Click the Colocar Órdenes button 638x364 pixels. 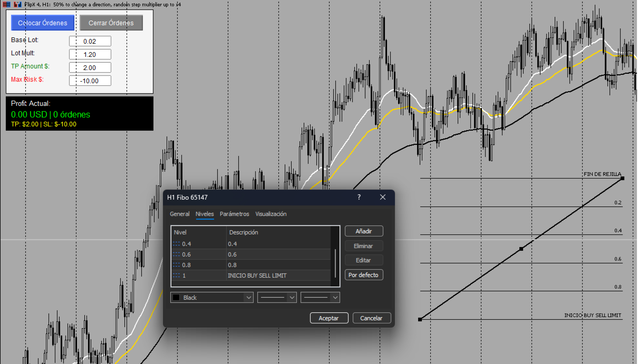43,23
